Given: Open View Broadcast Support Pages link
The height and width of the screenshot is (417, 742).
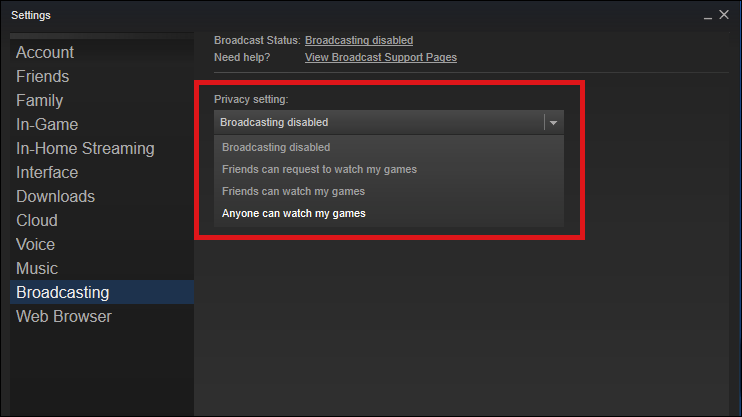Looking at the screenshot, I should coord(380,57).
